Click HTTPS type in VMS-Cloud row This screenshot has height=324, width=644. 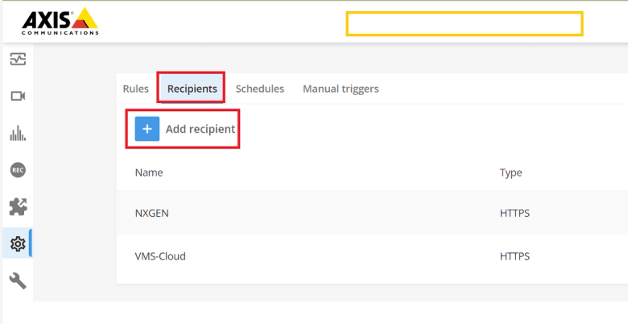tap(514, 256)
